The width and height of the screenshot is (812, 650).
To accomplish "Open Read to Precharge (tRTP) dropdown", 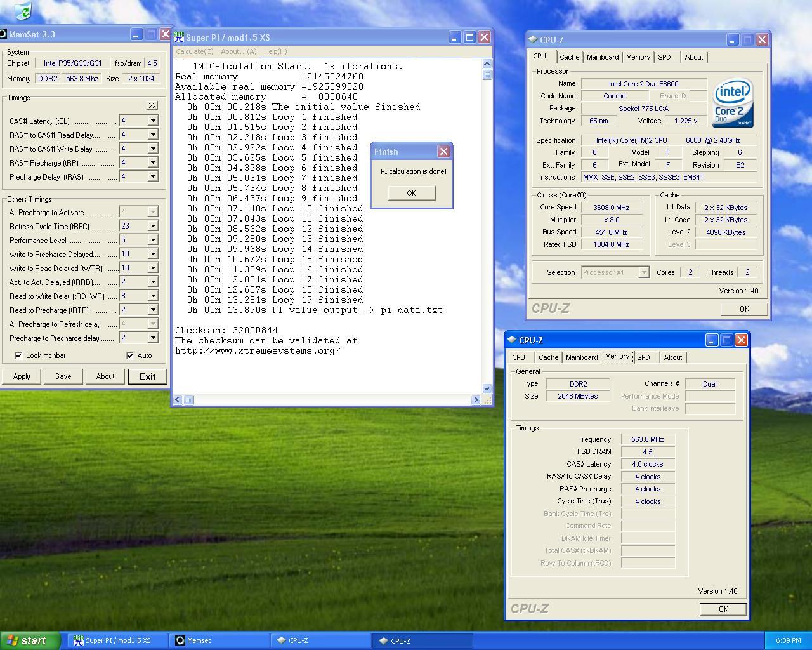I will click(153, 310).
